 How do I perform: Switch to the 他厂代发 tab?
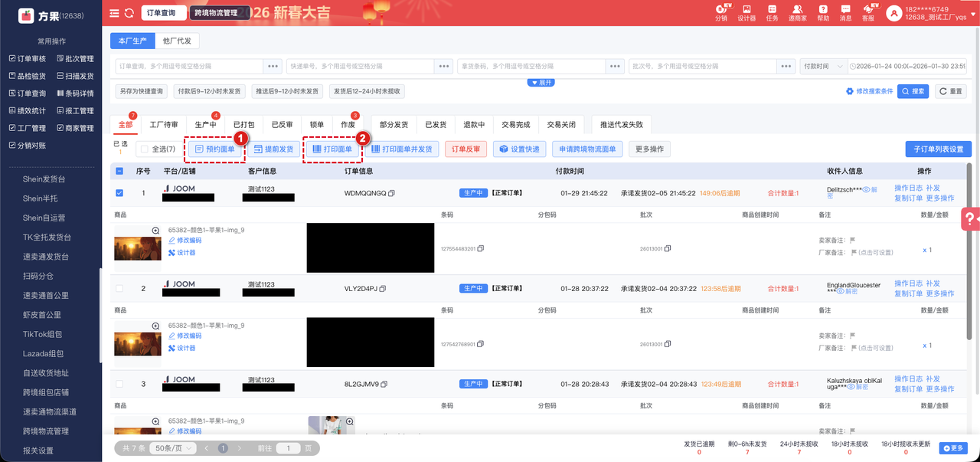[x=177, y=41]
